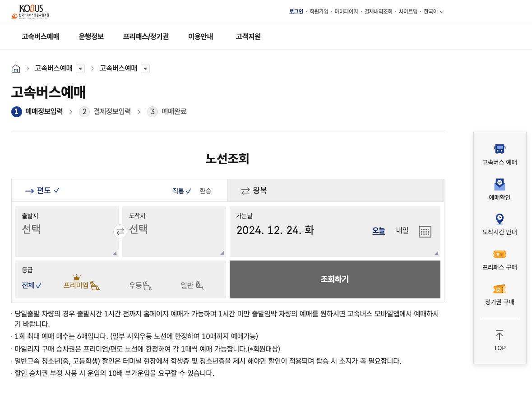Open the 출발지 selection panel
The height and width of the screenshot is (398, 532).
[67, 230]
